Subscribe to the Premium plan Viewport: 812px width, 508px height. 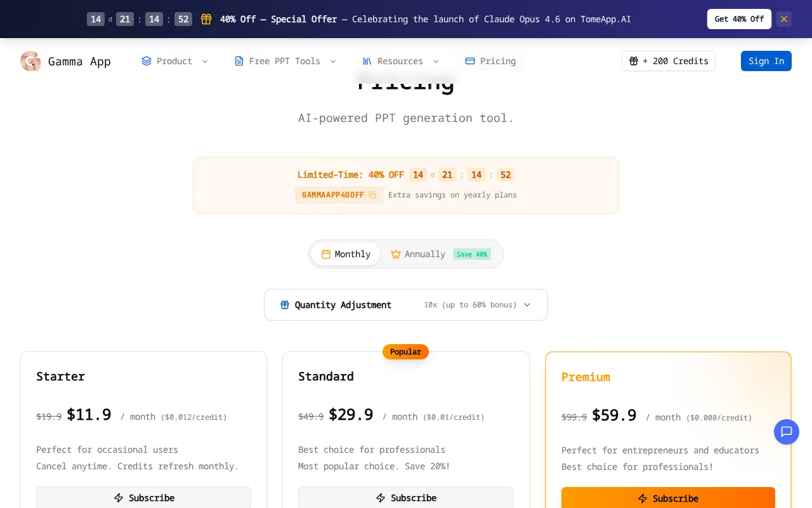pyautogui.click(x=668, y=498)
